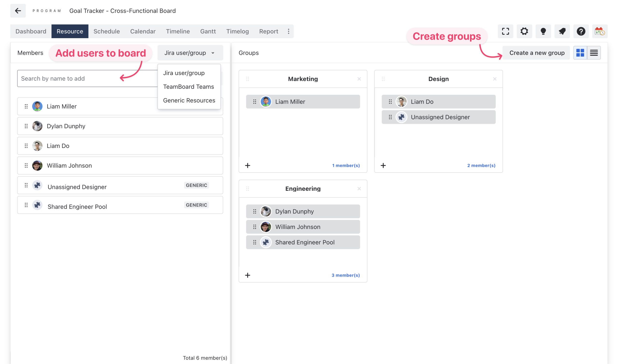This screenshot has width=618, height=364.
Task: Switch groups to grid view
Action: click(580, 53)
